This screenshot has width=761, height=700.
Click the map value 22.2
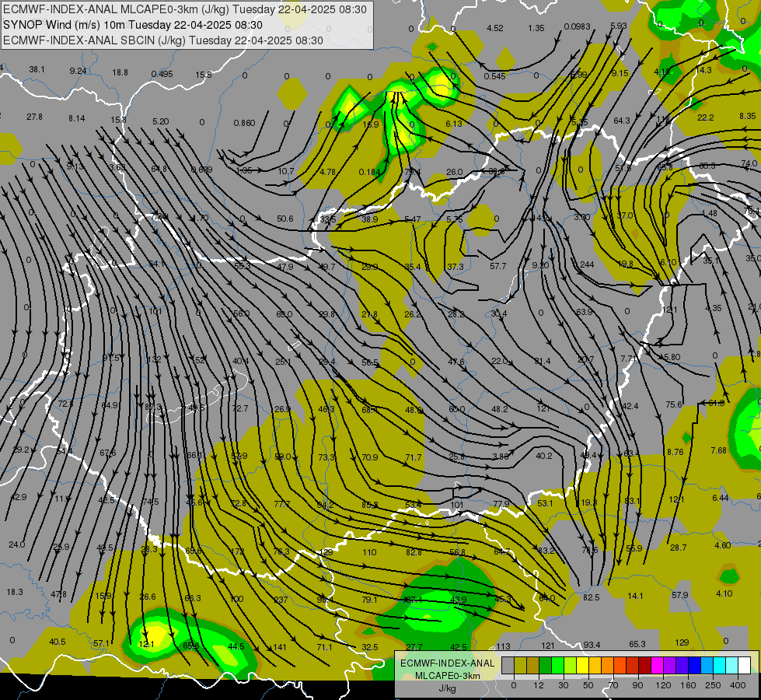(x=706, y=117)
